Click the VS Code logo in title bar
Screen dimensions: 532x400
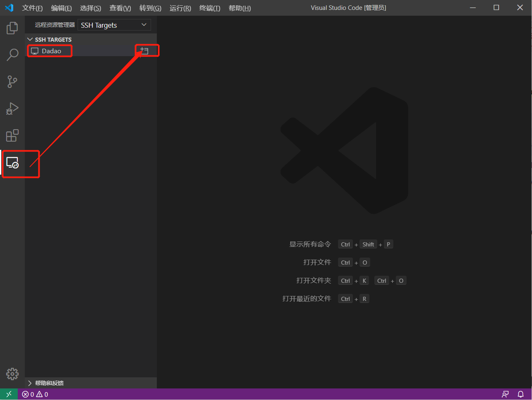click(x=9, y=8)
